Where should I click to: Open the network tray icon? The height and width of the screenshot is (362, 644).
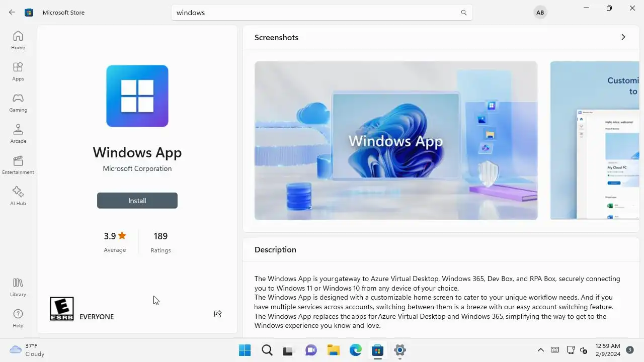(x=571, y=350)
